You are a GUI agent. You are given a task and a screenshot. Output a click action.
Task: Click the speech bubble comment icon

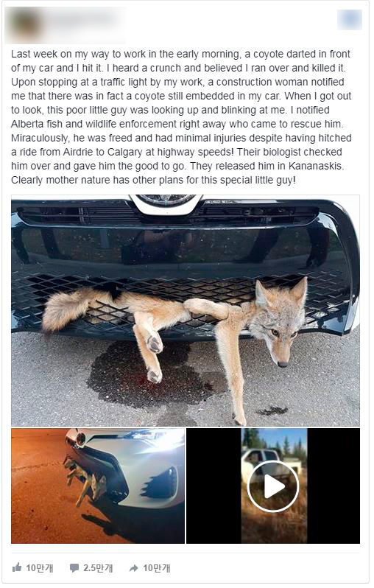(x=74, y=568)
